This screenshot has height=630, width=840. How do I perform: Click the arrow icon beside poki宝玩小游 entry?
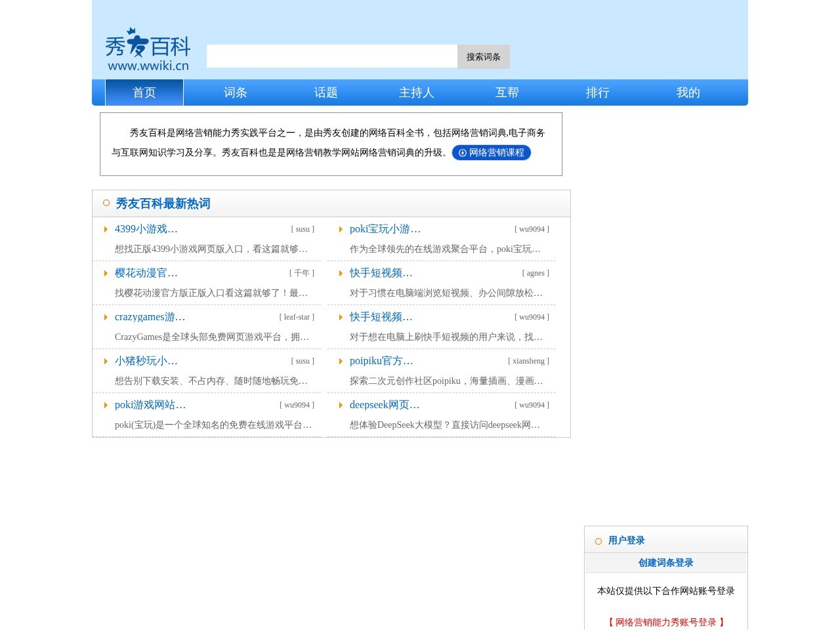(x=341, y=229)
